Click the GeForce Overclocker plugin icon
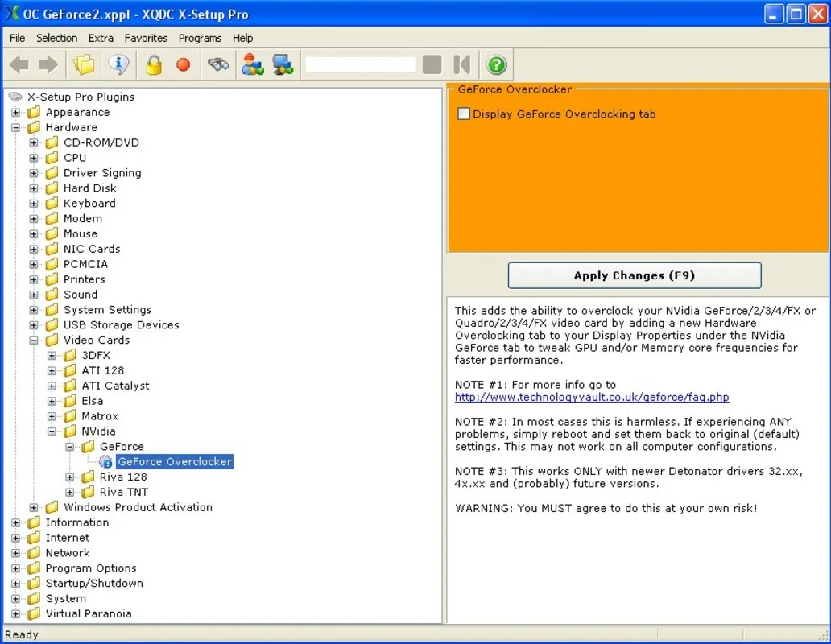831x644 pixels. (106, 462)
